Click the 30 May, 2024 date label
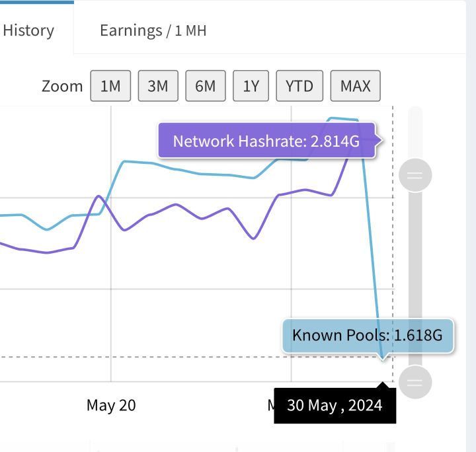 pos(335,405)
